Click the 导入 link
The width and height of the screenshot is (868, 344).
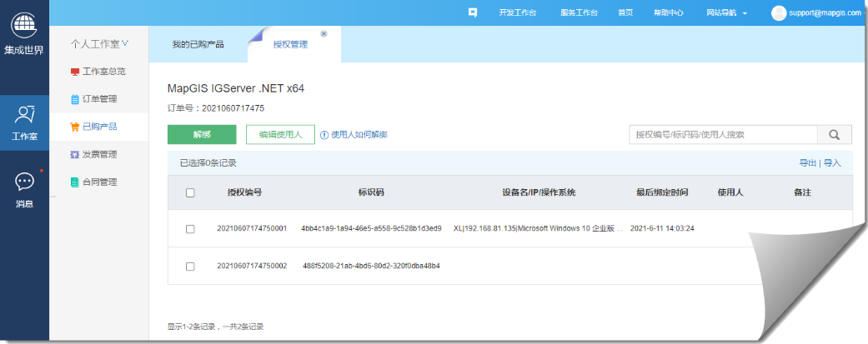pos(833,163)
